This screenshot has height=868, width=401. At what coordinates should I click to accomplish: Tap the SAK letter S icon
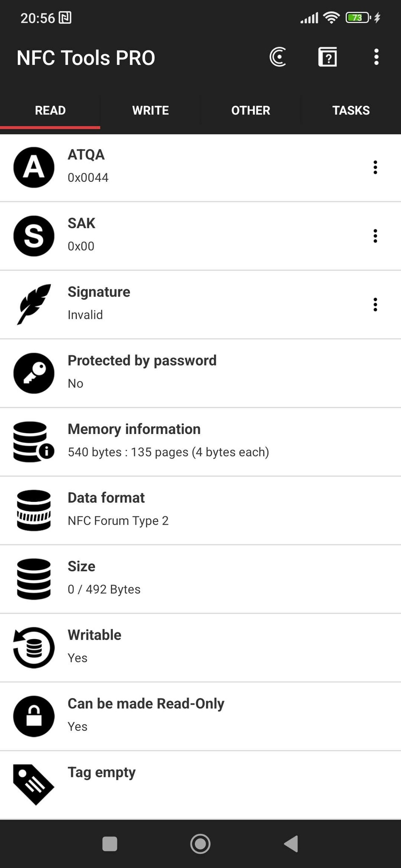pyautogui.click(x=34, y=236)
